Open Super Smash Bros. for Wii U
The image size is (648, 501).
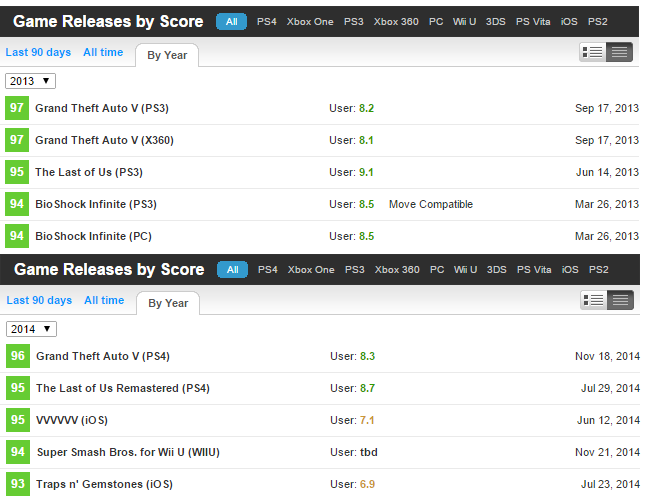[128, 452]
